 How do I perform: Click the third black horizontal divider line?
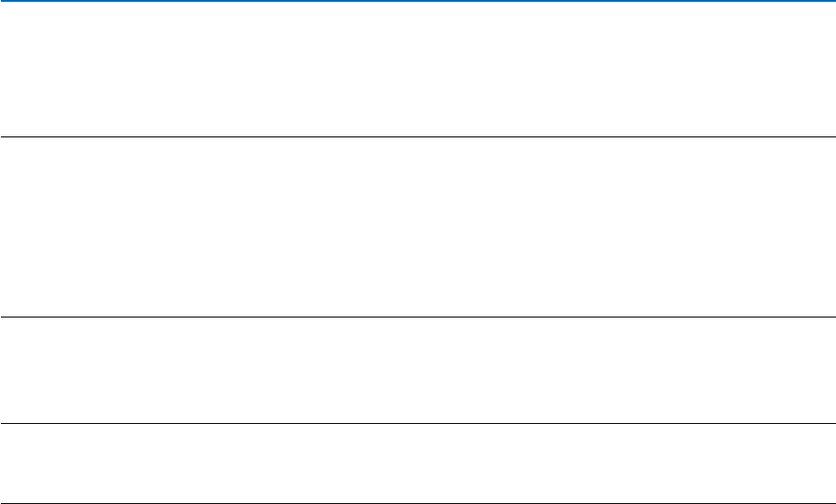point(418,423)
